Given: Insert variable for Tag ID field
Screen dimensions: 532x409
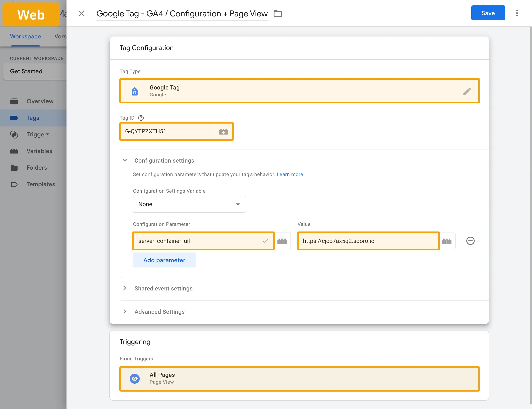Looking at the screenshot, I should pos(223,132).
